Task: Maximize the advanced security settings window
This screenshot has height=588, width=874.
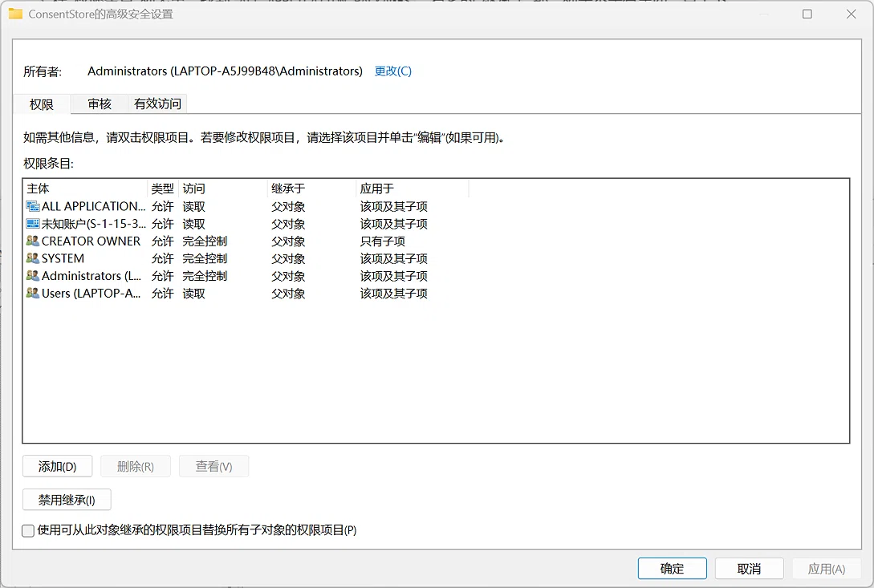Action: pos(807,14)
